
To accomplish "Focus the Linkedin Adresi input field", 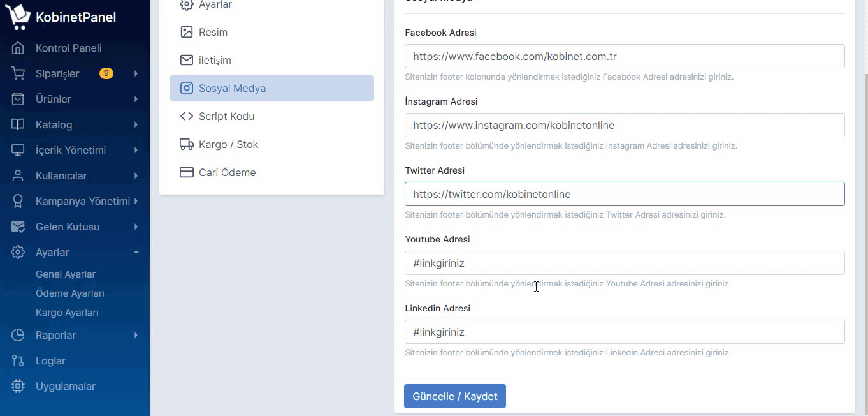I will click(x=625, y=332).
